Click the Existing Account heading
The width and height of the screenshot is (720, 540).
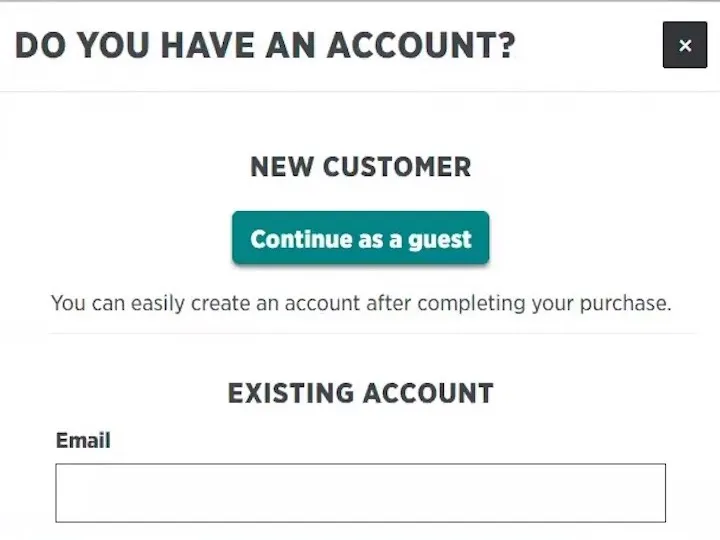[360, 393]
